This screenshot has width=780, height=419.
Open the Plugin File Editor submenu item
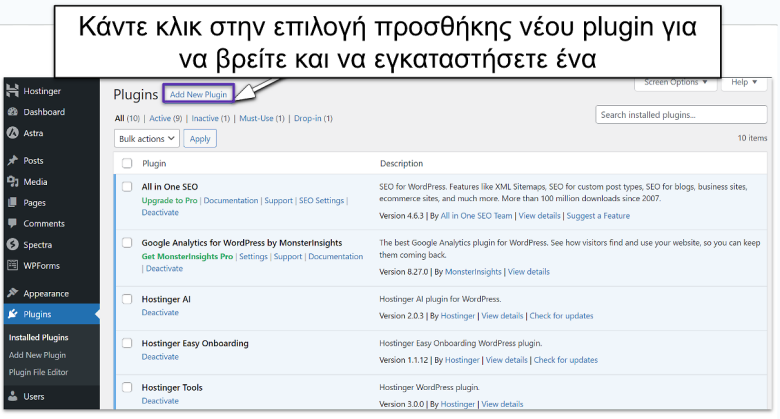click(38, 372)
